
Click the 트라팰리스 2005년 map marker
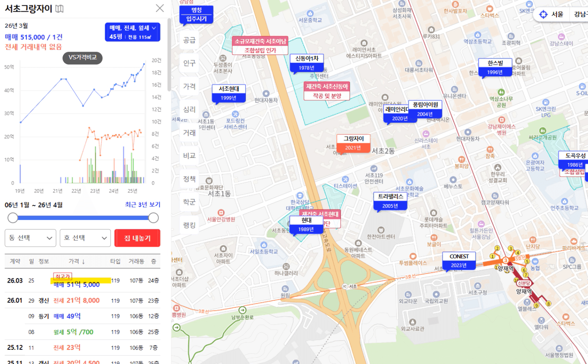[390, 202]
